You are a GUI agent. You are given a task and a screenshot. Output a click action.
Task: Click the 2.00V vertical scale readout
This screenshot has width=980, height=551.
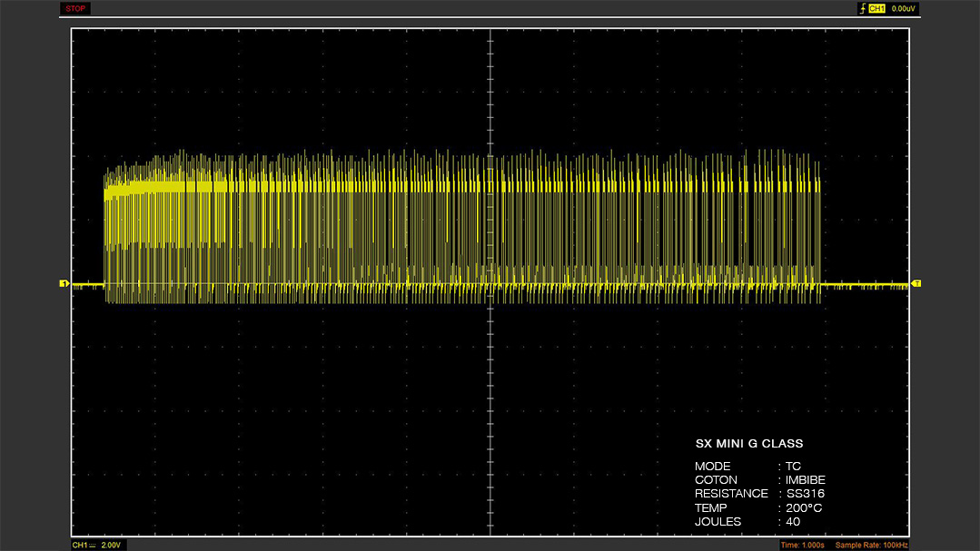point(111,546)
